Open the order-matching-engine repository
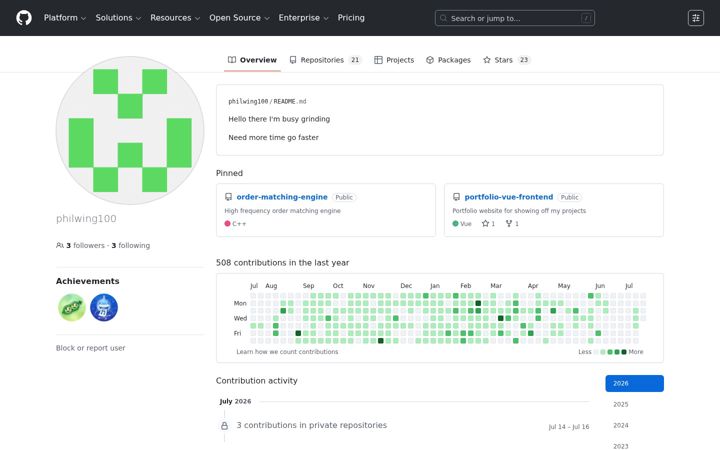The width and height of the screenshot is (720, 450). point(282,197)
